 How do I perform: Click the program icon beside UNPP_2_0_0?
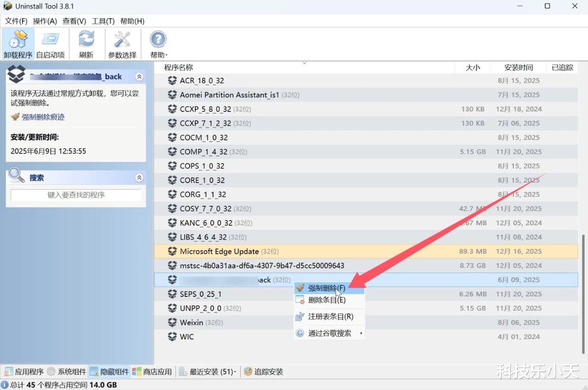[x=172, y=308]
